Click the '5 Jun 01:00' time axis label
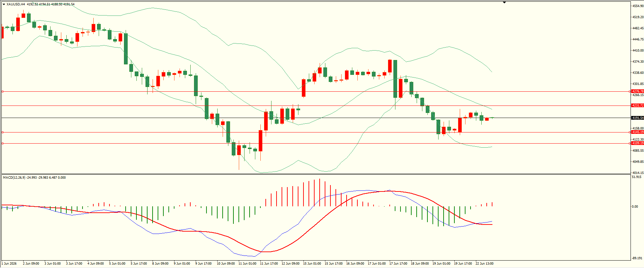Viewport: 644px width, 268px height. [x=117, y=264]
